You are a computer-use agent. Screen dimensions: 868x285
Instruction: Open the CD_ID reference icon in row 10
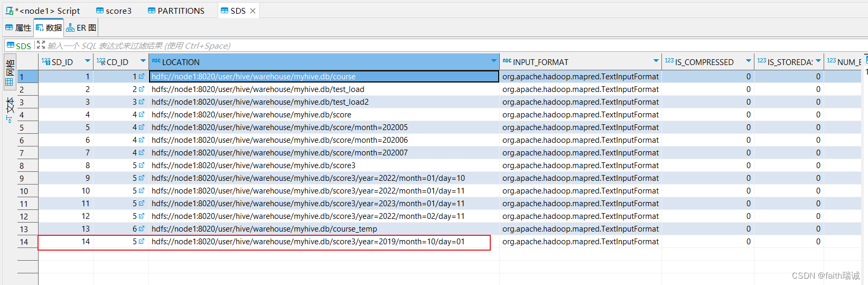click(141, 191)
